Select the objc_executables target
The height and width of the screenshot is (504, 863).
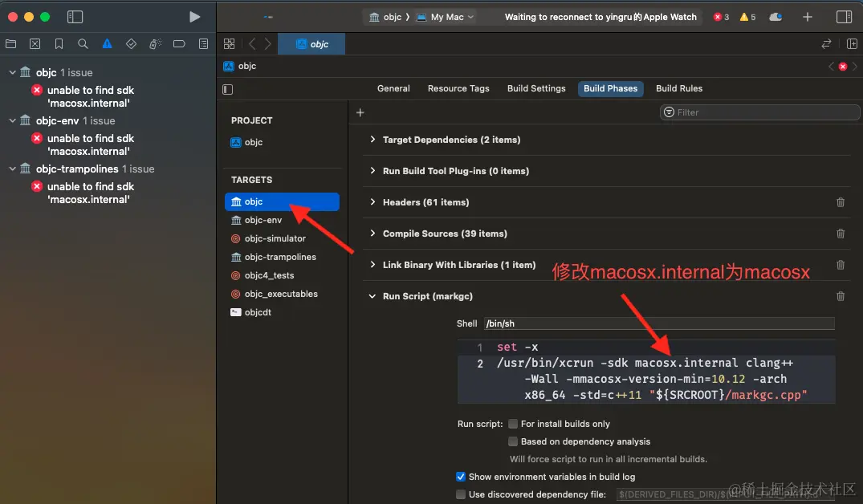282,294
